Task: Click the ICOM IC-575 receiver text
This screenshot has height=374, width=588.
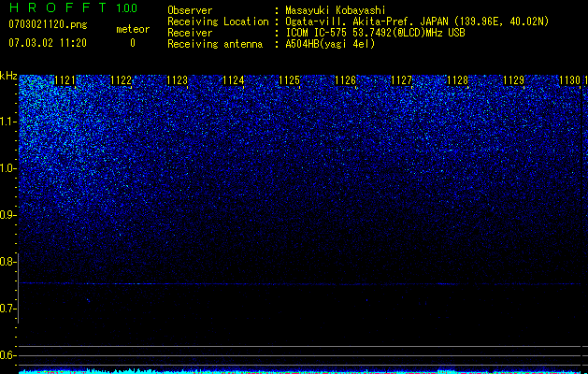Action: [x=375, y=33]
